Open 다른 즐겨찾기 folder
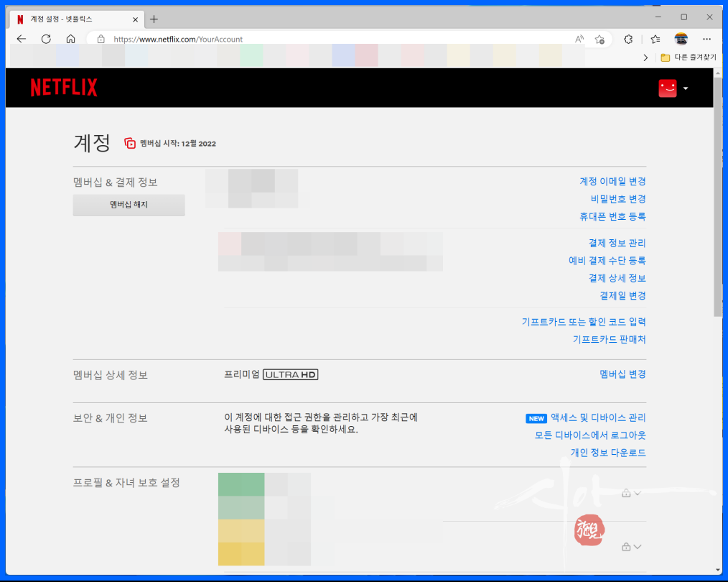Screen dimensions: 728x582 [x=689, y=57]
